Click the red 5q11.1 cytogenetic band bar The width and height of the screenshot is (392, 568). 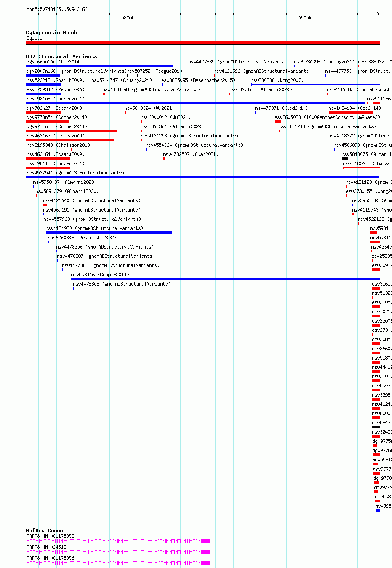point(203,43)
